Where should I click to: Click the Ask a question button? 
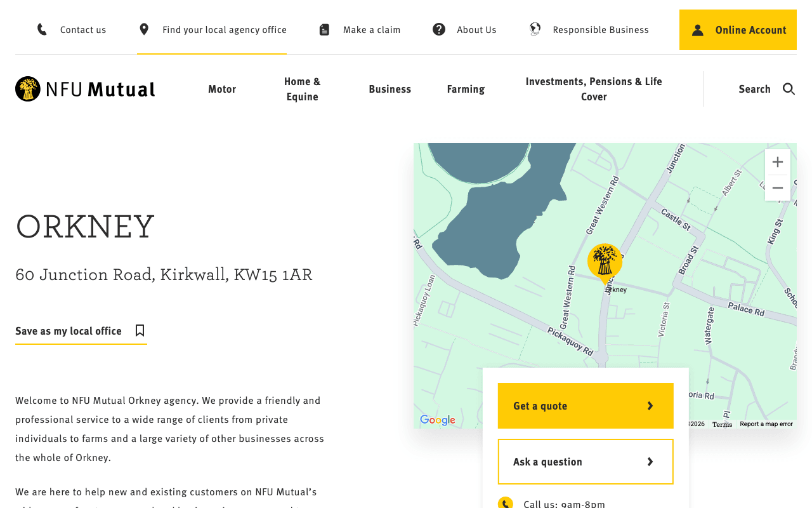pos(586,462)
